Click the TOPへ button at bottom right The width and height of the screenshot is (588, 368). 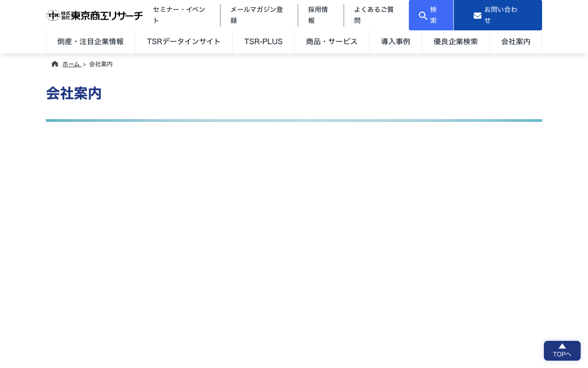click(562, 351)
